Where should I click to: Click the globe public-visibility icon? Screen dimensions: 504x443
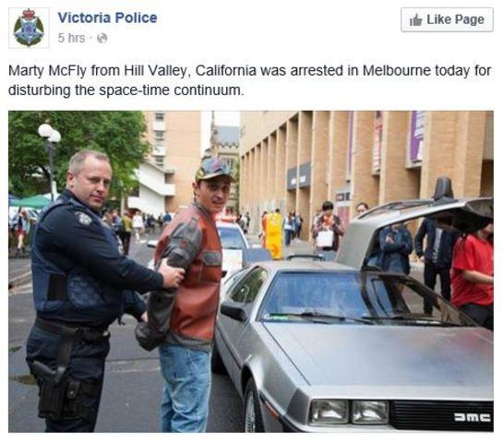tap(102, 38)
